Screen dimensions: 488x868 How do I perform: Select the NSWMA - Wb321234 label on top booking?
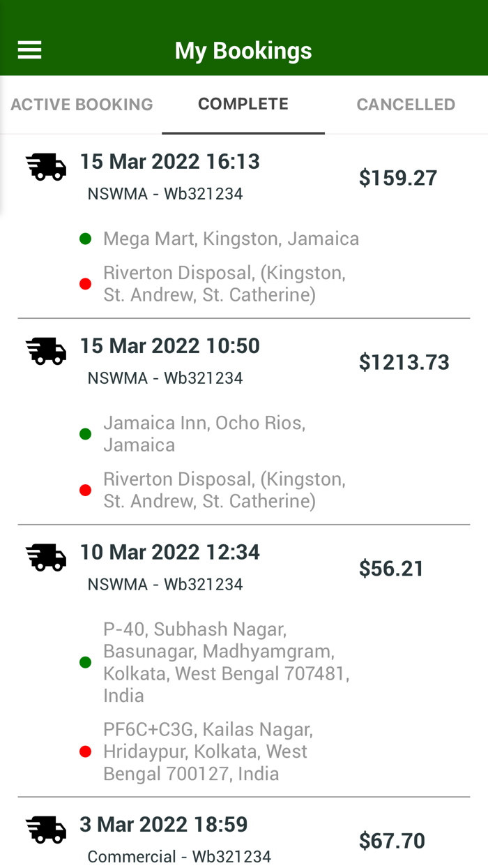[x=165, y=194]
